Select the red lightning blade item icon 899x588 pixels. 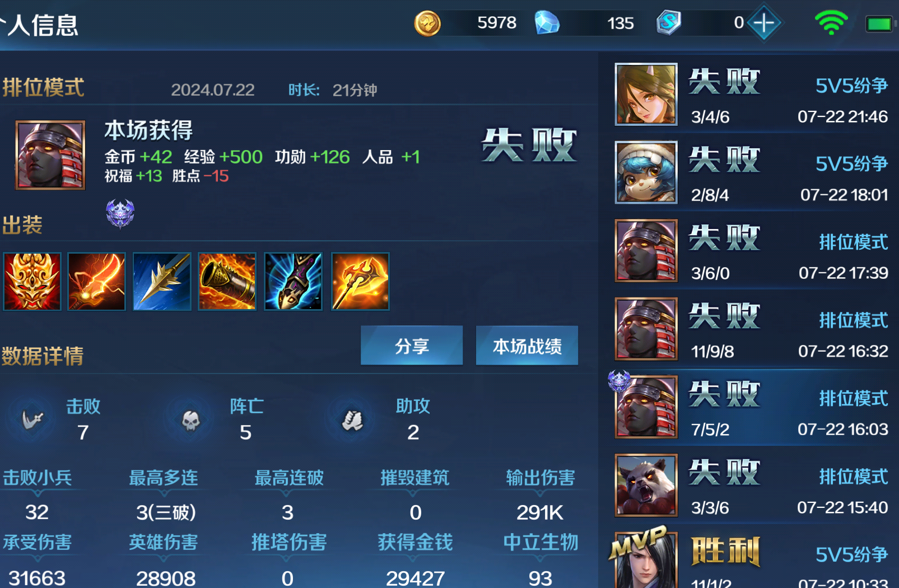click(97, 281)
